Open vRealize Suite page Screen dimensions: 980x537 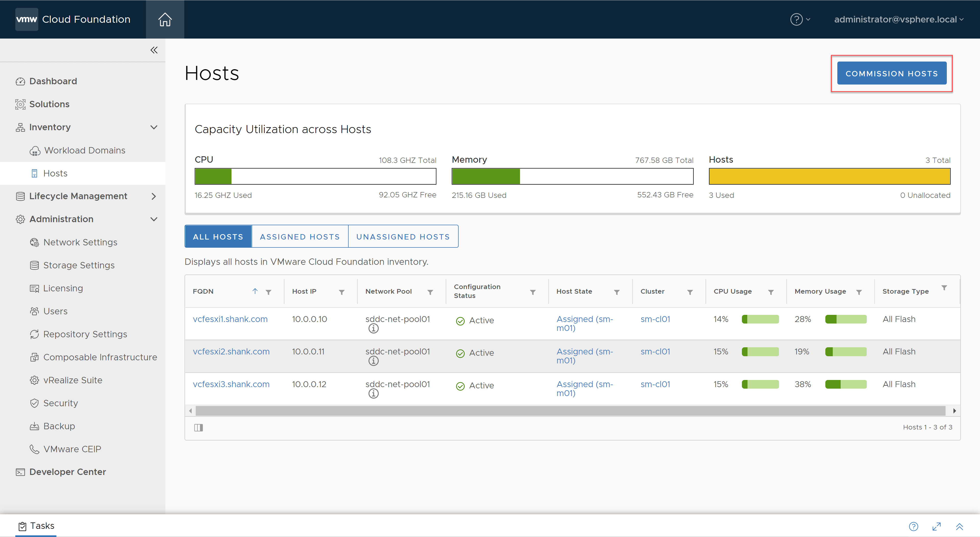[73, 380]
